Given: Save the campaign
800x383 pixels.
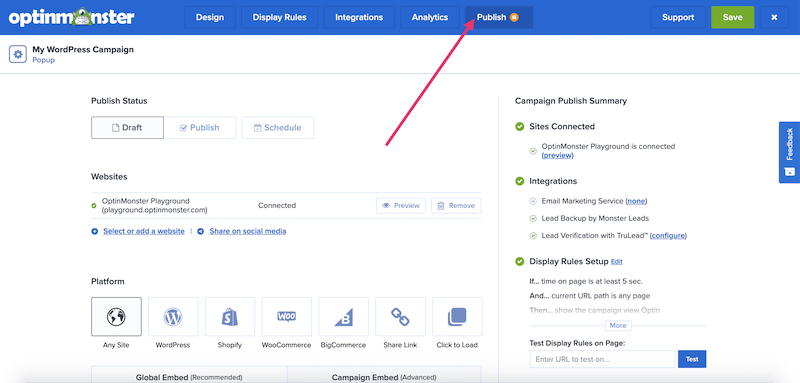Looking at the screenshot, I should click(733, 17).
